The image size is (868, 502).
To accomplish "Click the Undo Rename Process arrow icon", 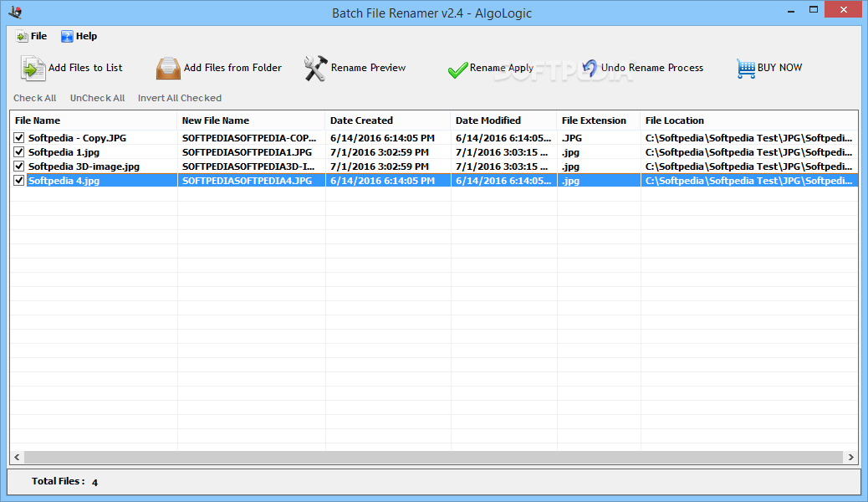I will click(590, 68).
